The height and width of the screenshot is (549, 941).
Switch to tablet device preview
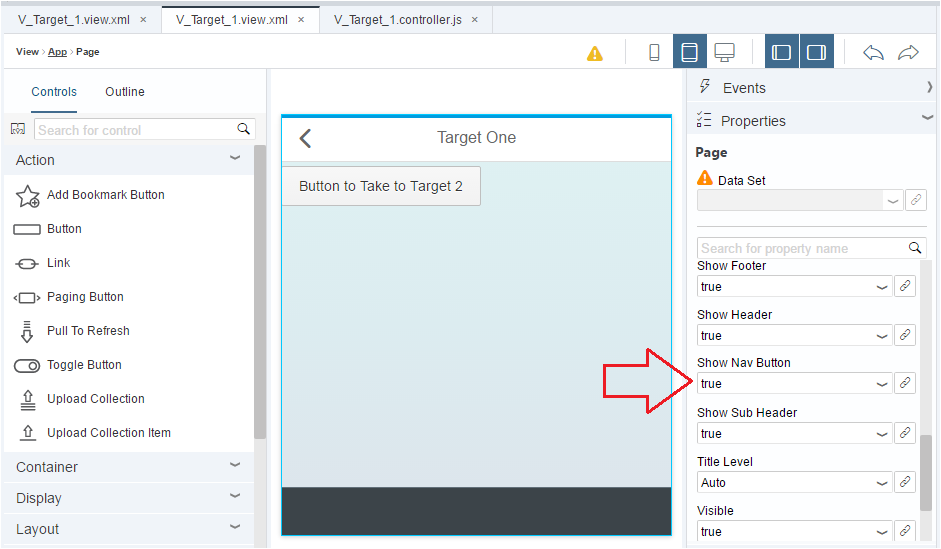coord(690,52)
